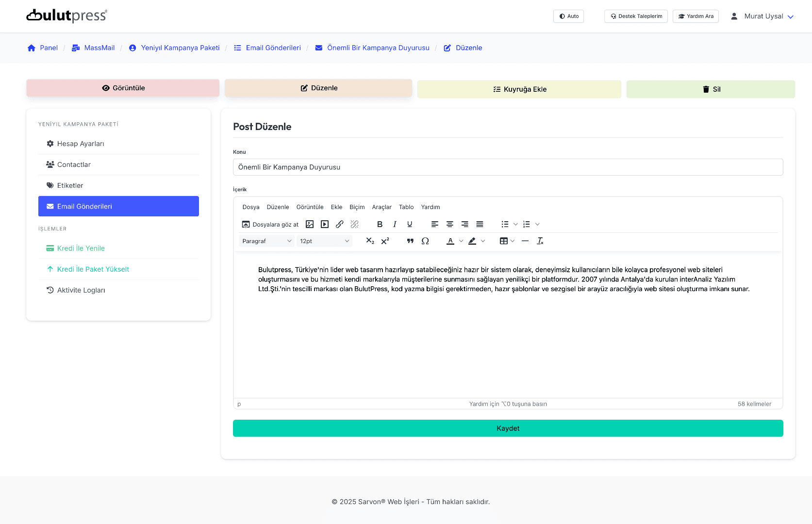Screen dimensions: 812x524
Task: Click the blockquote icon
Action: [410, 241]
